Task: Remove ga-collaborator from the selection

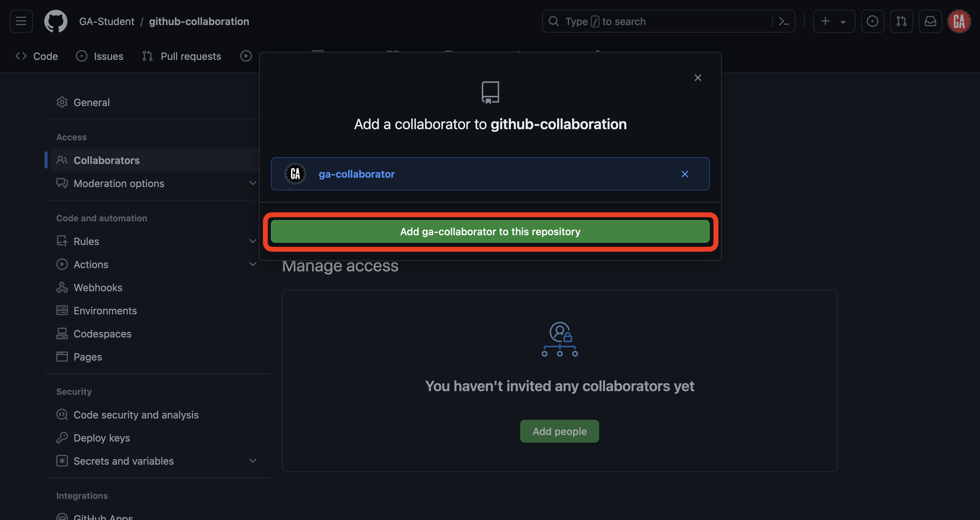Action: (x=685, y=174)
